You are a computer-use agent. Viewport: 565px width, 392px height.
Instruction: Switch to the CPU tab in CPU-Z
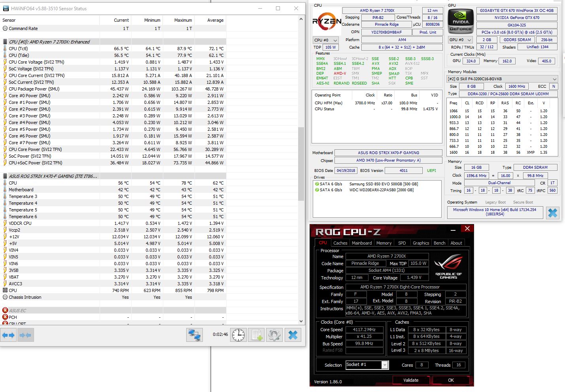tap(323, 243)
